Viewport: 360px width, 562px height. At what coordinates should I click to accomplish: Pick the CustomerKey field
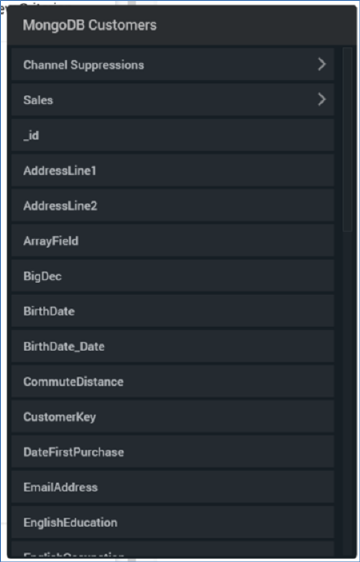coord(173,416)
